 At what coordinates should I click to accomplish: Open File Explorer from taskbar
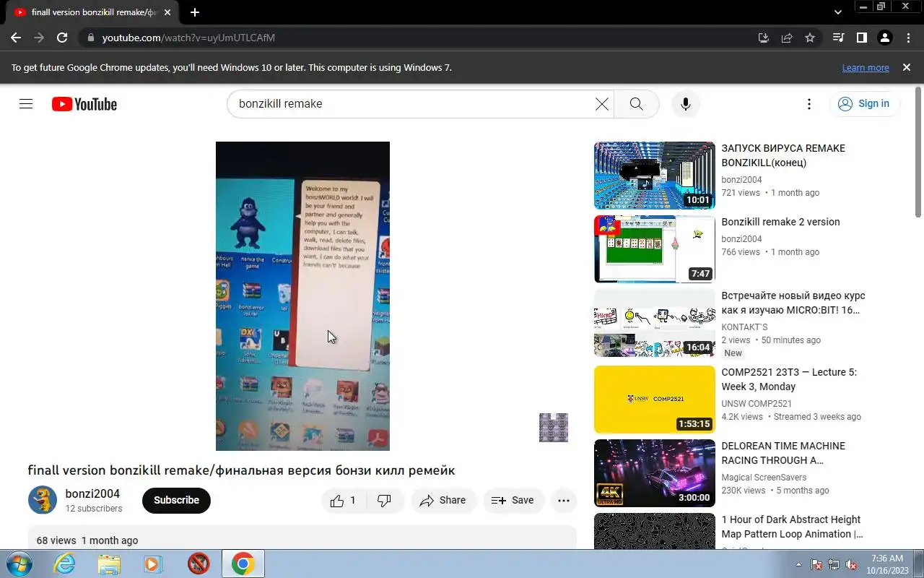pyautogui.click(x=109, y=564)
